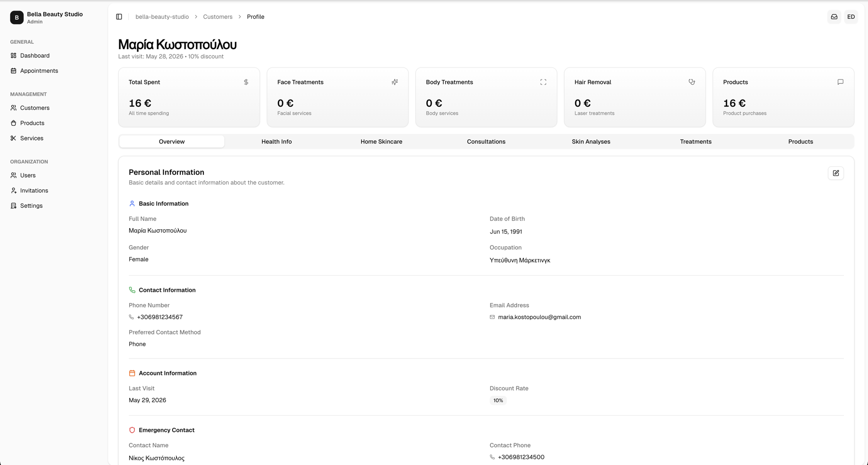Click the date of birth Jun 15, 1991
The width and height of the screenshot is (868, 465).
coord(506,232)
